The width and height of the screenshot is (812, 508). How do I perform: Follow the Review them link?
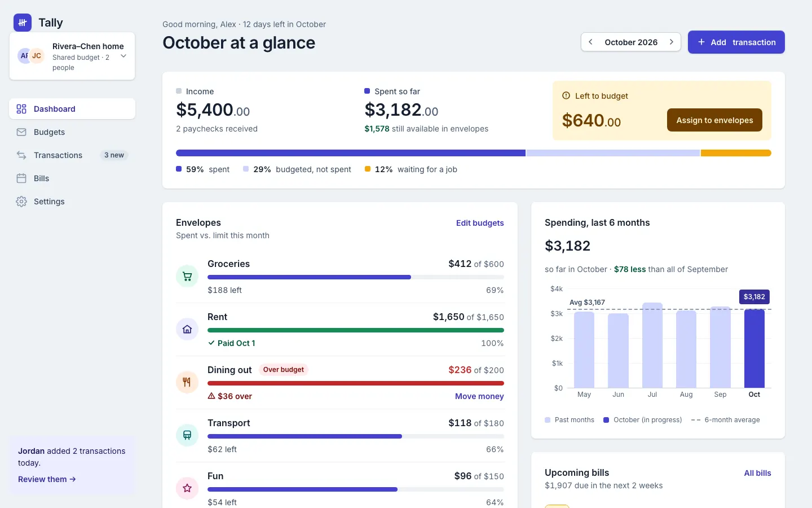tap(47, 479)
